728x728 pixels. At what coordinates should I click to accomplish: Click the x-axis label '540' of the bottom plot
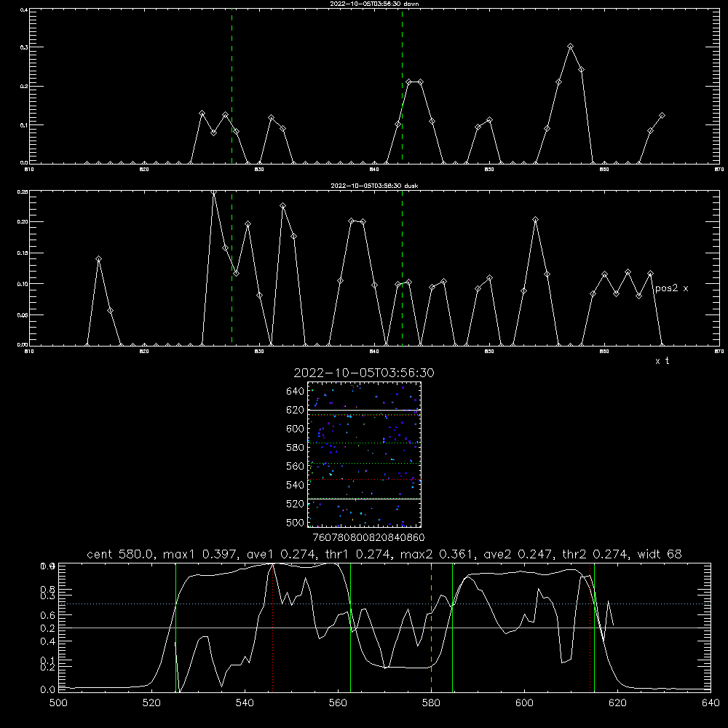pos(245,703)
